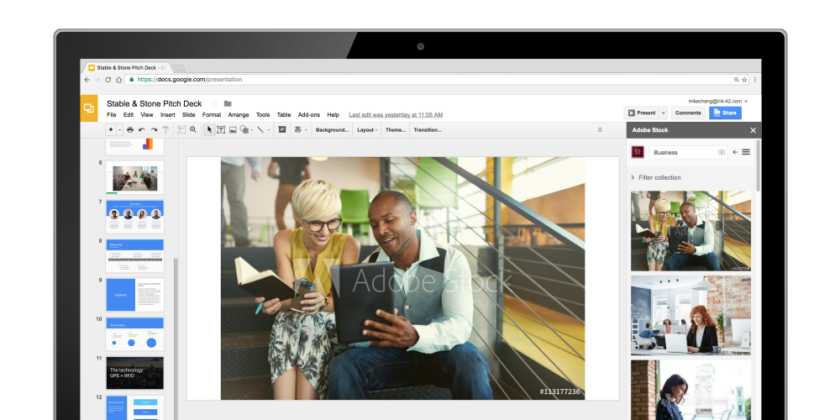Open the Present button dropdown arrow
This screenshot has width=840, height=420.
[664, 113]
